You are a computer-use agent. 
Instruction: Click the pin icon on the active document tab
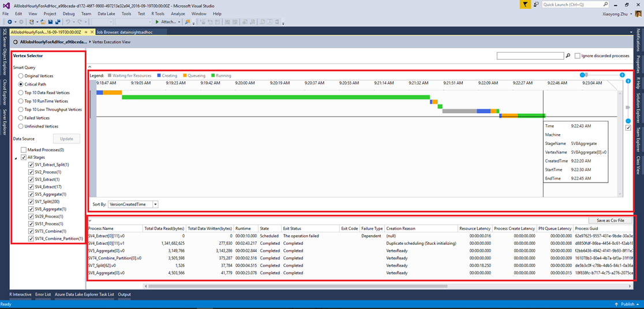(x=85, y=32)
